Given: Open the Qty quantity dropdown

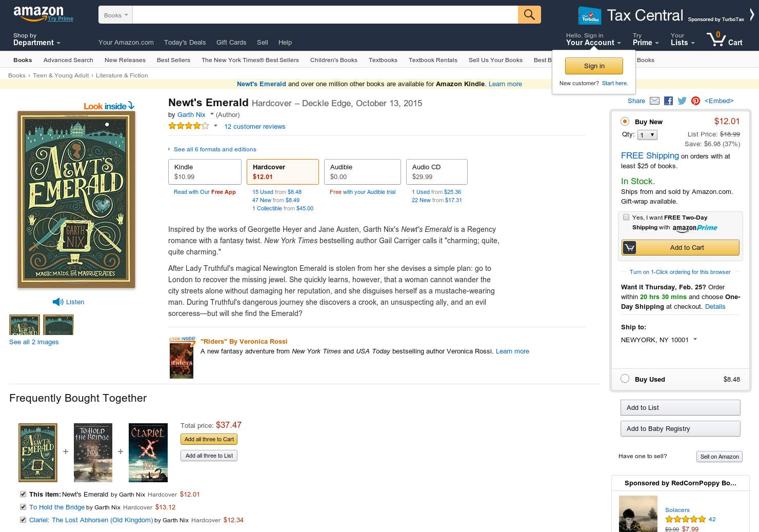Looking at the screenshot, I should pyautogui.click(x=647, y=135).
